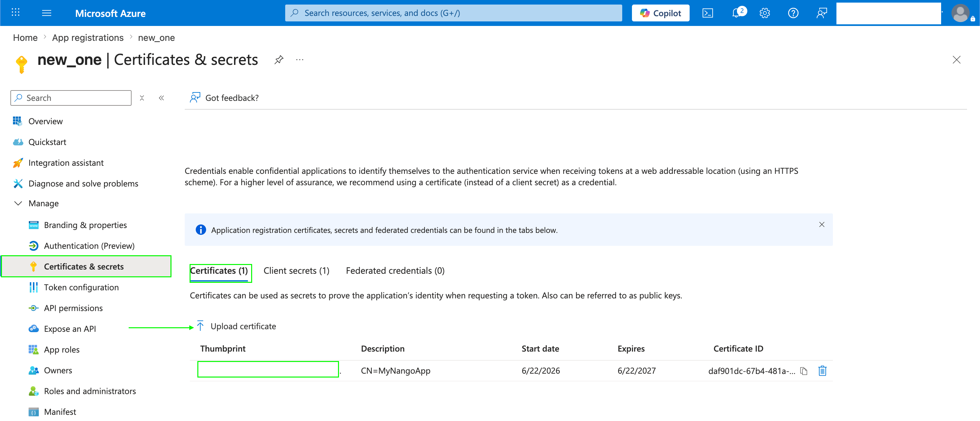Clear the sidebar search with X

pos(142,98)
